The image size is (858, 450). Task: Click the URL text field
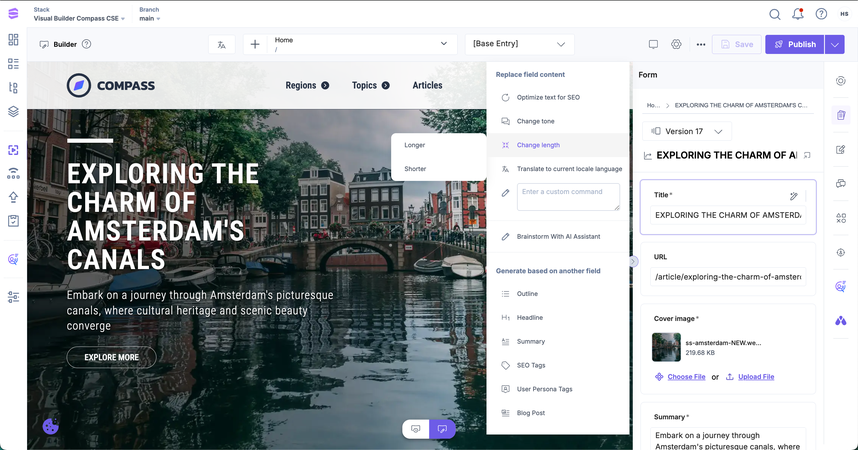pyautogui.click(x=728, y=277)
